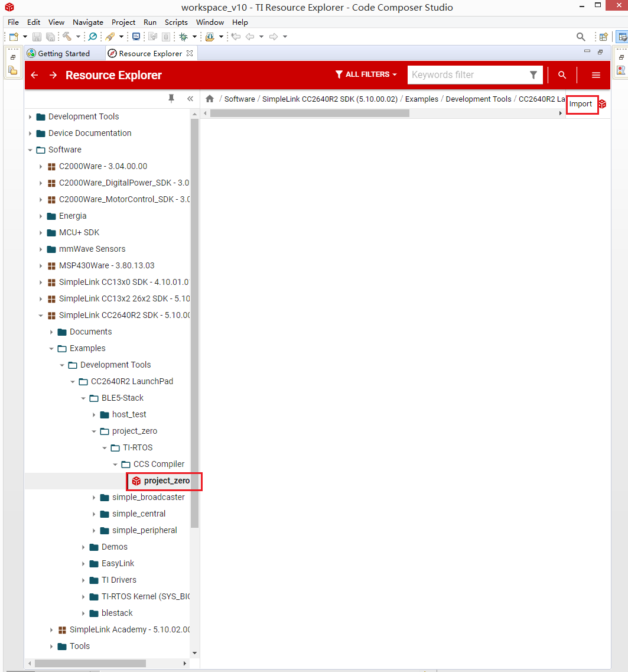The image size is (628, 672).
Task: Click the pen highlighter toolbar icon
Action: 110,37
